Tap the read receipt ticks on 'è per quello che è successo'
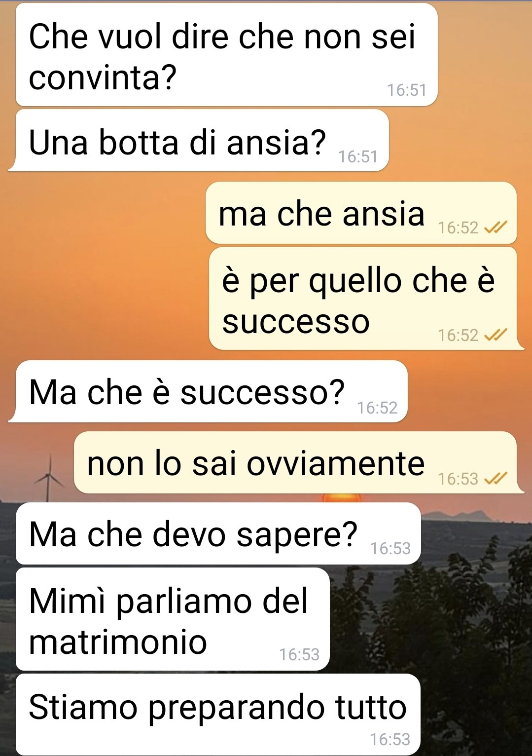This screenshot has height=756, width=532. pyautogui.click(x=496, y=335)
